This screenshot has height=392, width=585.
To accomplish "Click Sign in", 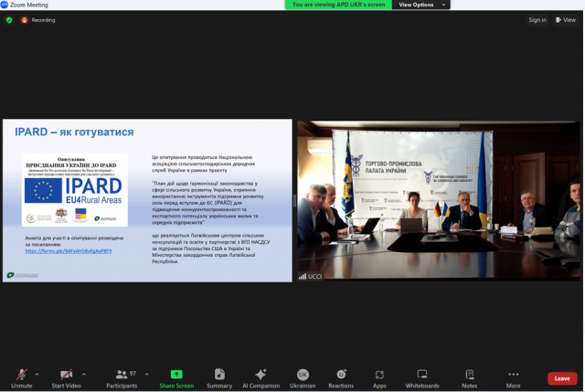I will 537,20.
